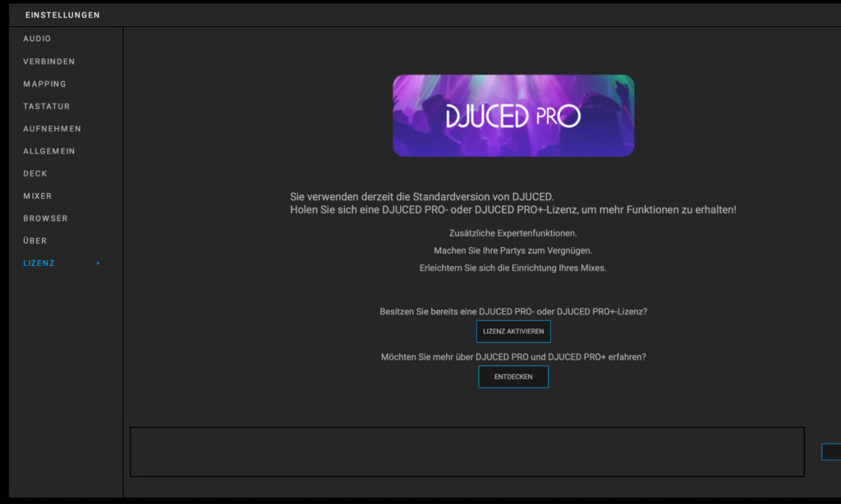Click the DJUCED PRO banner image
Viewport: 841px width, 504px height.
(x=513, y=116)
